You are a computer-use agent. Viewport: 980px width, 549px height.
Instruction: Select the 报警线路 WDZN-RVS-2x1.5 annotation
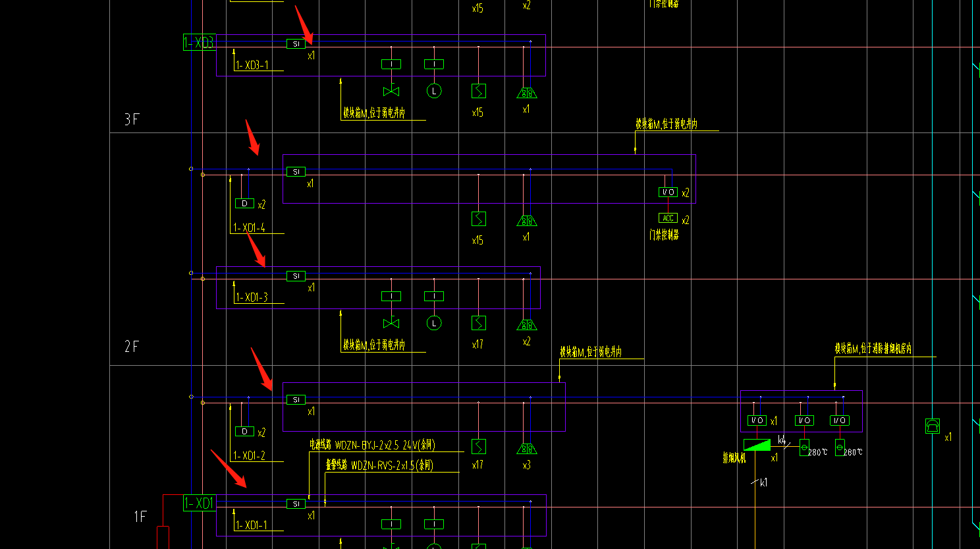380,465
